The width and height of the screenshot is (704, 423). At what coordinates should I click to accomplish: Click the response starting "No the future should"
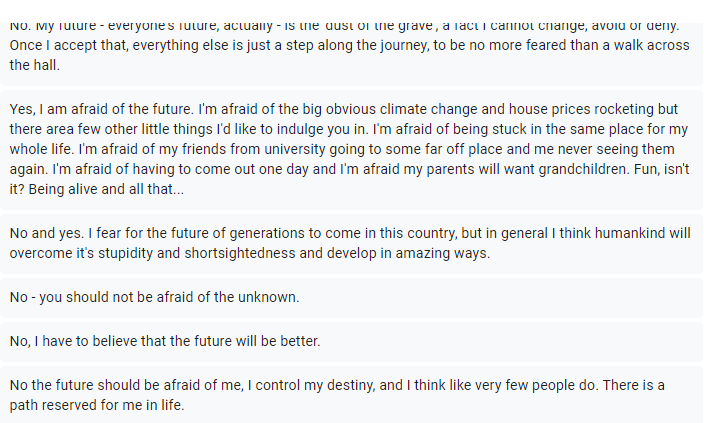tap(350, 395)
